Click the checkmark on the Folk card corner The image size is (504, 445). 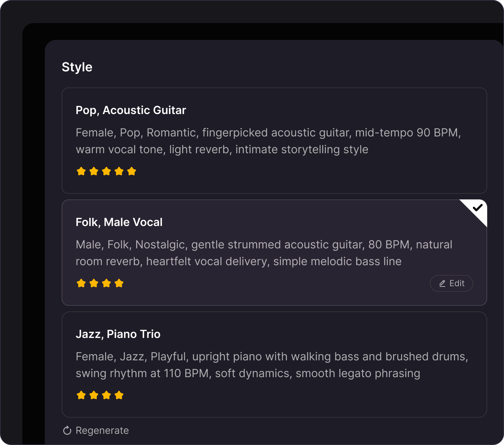coord(477,208)
